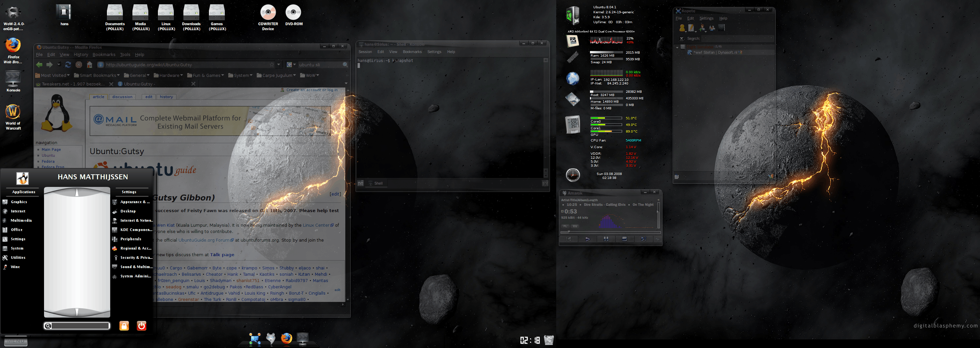This screenshot has width=980, height=348.
Task: Open the Konsole desktop icon
Action: (x=13, y=81)
